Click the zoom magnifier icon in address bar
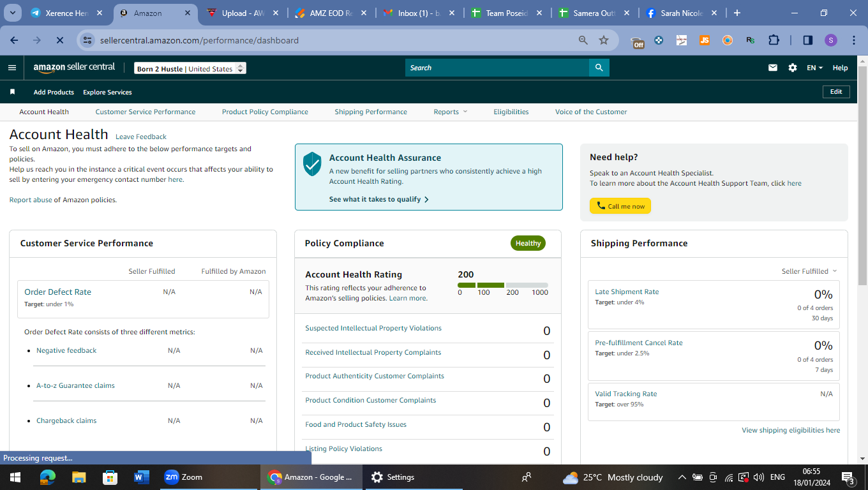The height and width of the screenshot is (490, 868). [583, 40]
